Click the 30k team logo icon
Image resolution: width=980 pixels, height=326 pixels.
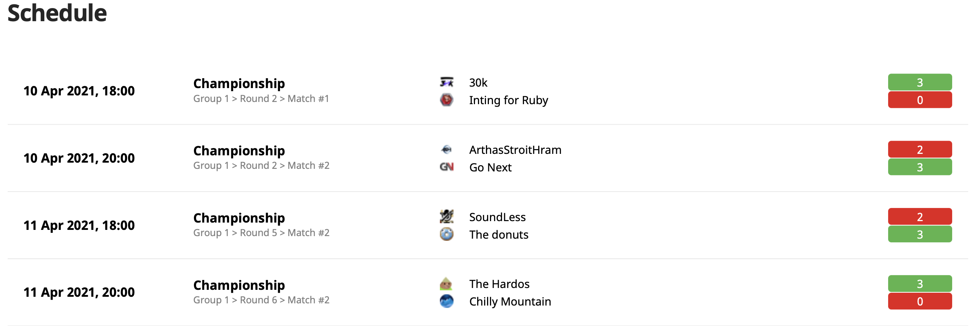(446, 82)
